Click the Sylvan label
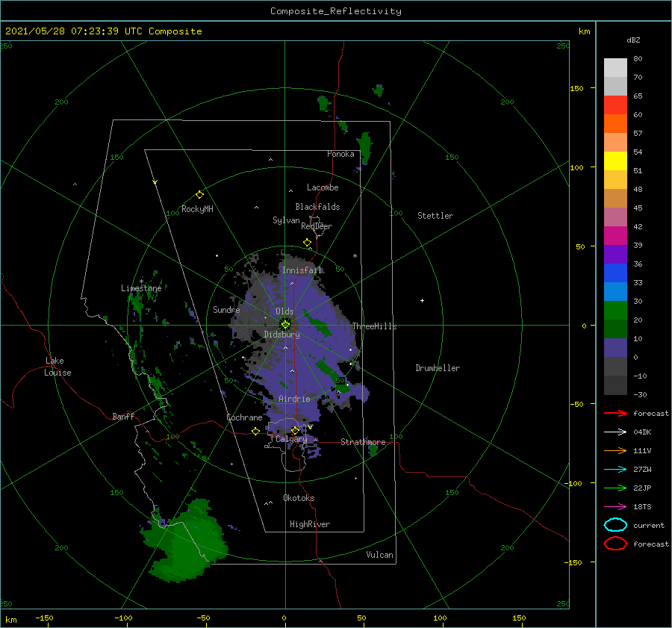672x628 pixels. (x=286, y=220)
